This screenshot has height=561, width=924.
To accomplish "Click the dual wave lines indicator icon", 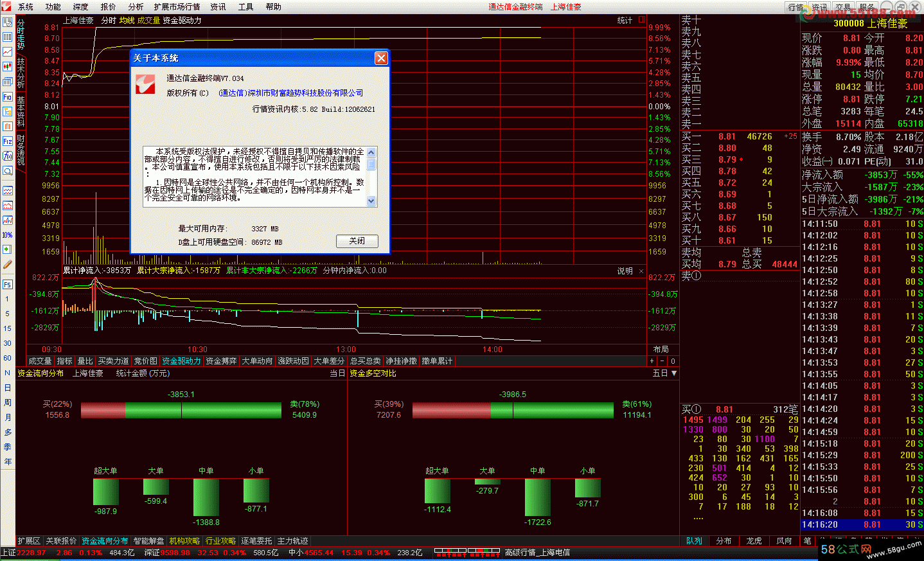I will [x=8, y=191].
